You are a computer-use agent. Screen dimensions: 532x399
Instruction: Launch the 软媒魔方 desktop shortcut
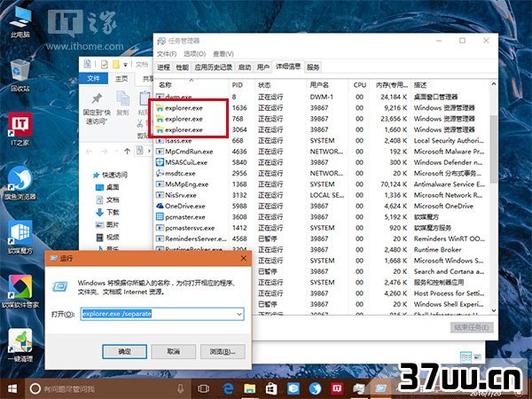point(20,237)
